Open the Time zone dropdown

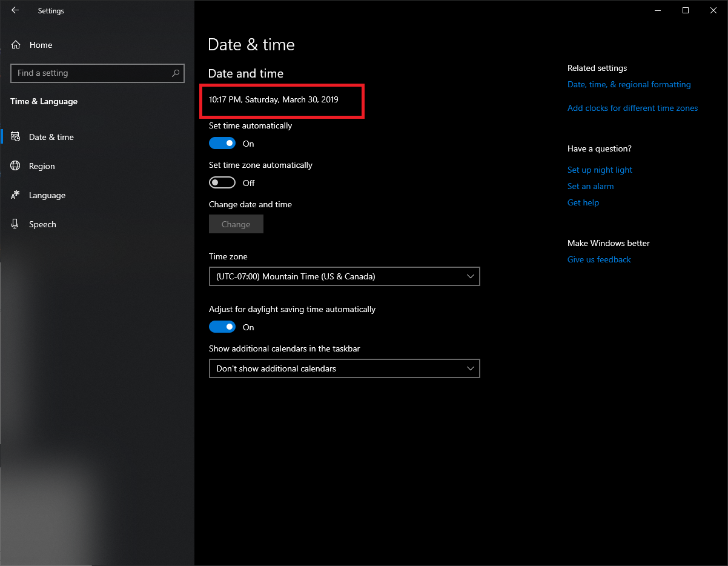click(345, 276)
